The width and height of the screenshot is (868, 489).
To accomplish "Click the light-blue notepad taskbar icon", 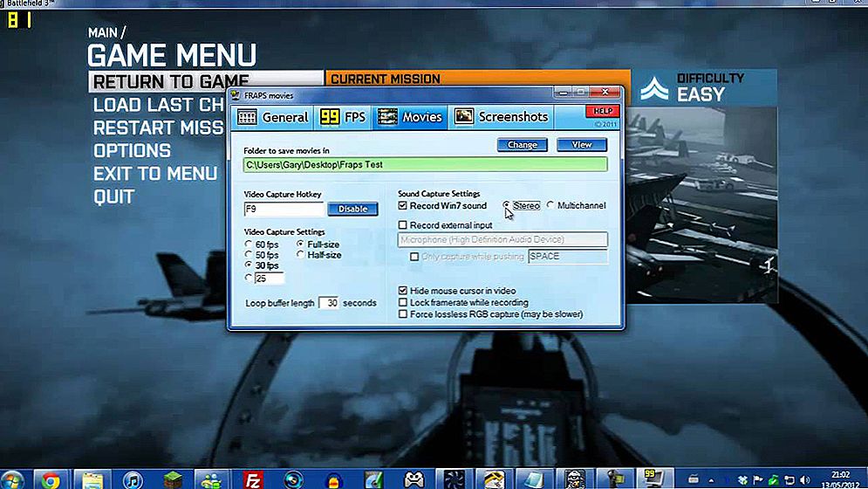I will (534, 480).
